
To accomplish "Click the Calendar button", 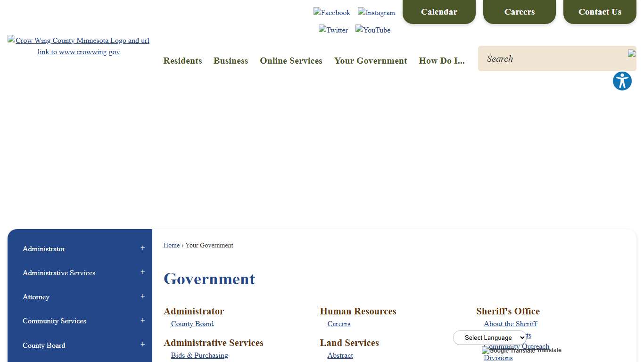I will coord(439,12).
